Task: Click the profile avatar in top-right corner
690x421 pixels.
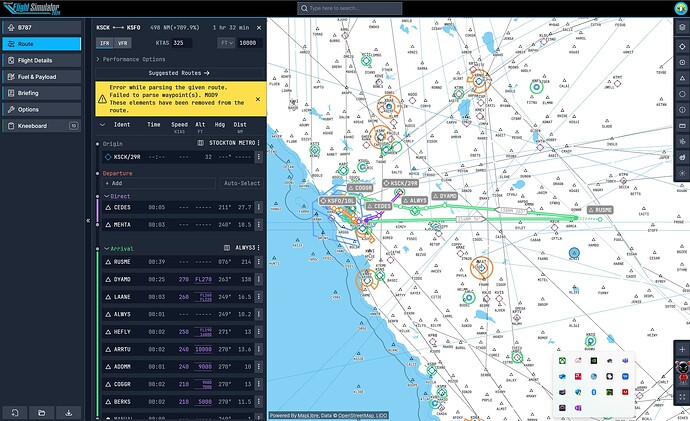Action: coord(680,8)
